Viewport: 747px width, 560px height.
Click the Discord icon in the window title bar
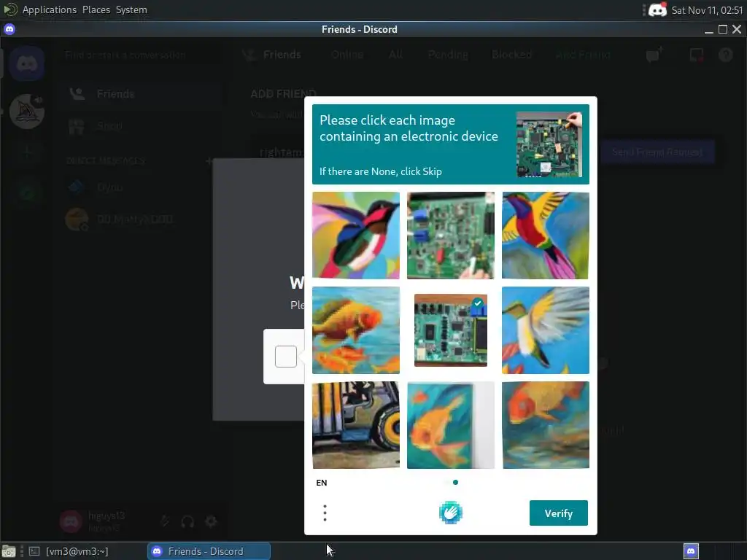tap(9, 29)
